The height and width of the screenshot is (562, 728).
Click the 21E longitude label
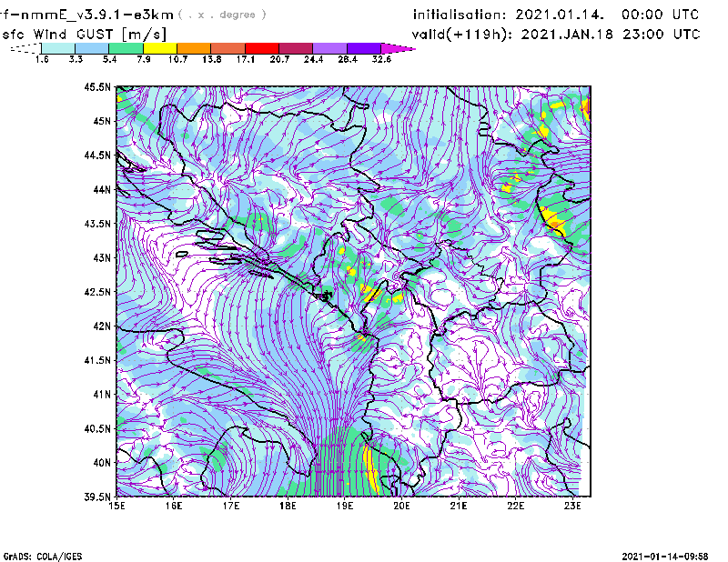point(459,506)
